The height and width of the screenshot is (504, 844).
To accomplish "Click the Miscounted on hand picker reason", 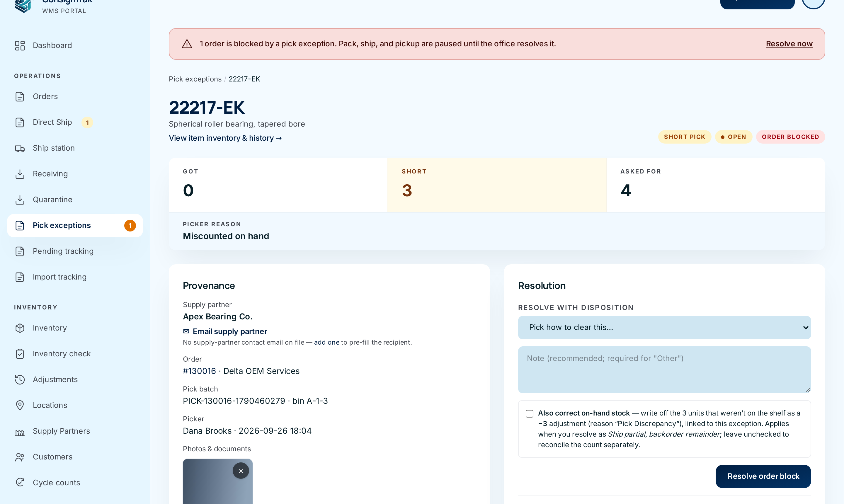I will coord(226,236).
